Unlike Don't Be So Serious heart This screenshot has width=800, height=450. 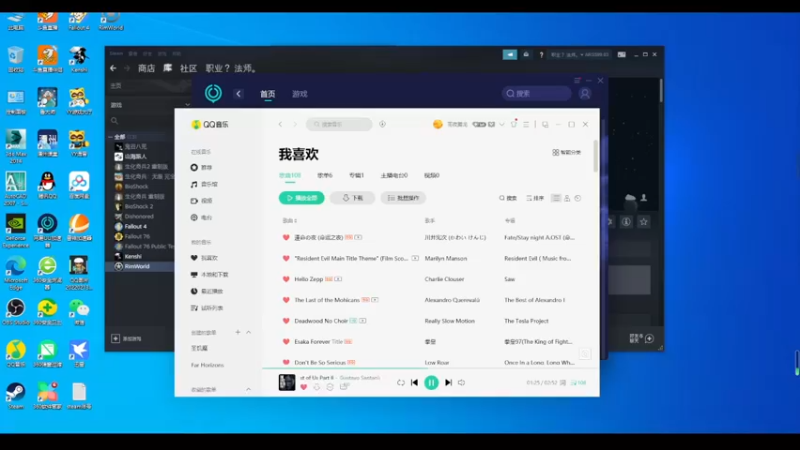[286, 362]
